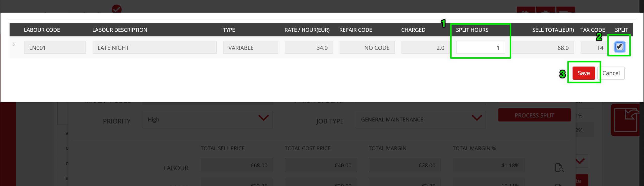Image resolution: width=644 pixels, height=186 pixels.
Task: Click the red checkmark icon above the dialog
Action: [117, 9]
